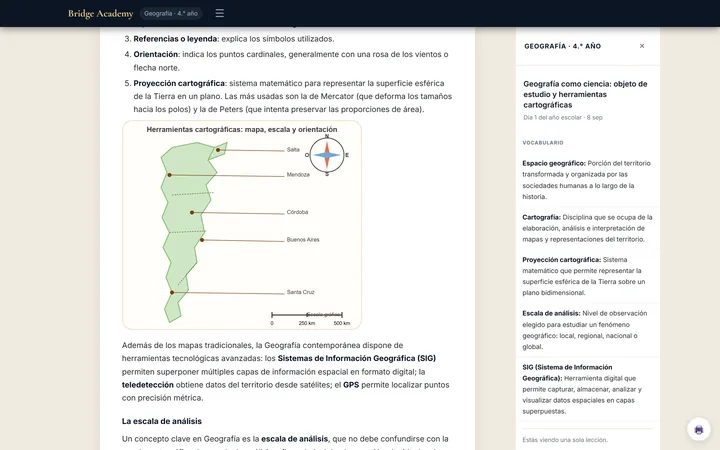
Task: Click bold text 'Sistemas de Información Geográfica (SIG)'
Action: pos(357,358)
